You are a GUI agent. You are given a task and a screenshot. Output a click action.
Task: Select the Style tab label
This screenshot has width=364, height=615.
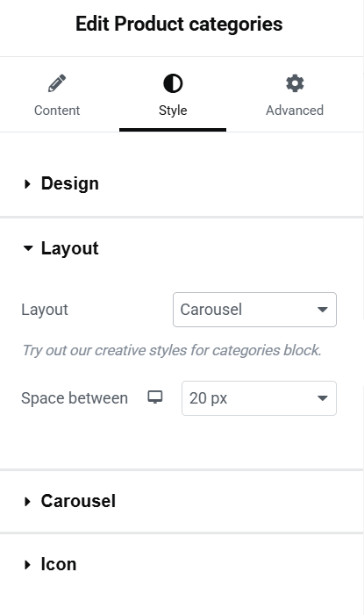tap(173, 111)
